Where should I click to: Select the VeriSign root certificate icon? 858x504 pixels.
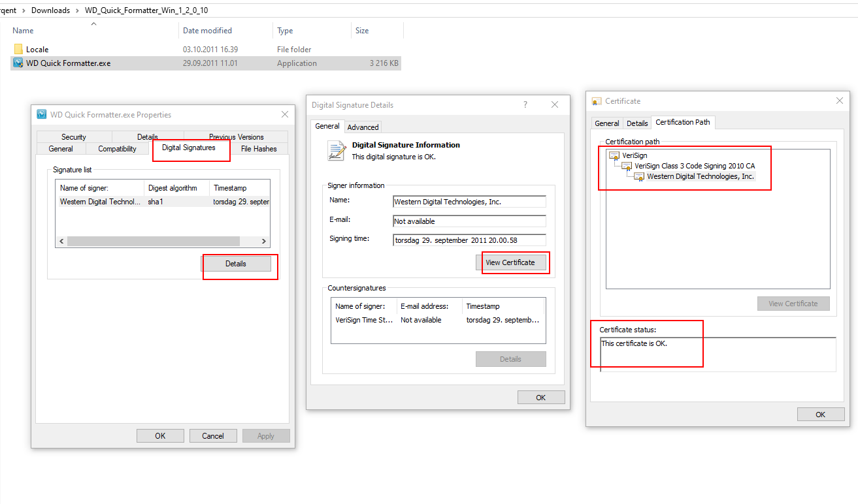[614, 155]
